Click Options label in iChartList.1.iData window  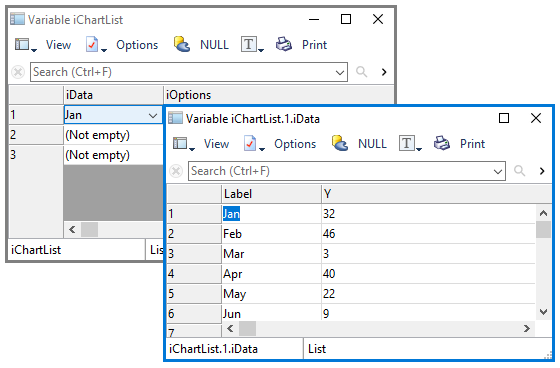(295, 144)
